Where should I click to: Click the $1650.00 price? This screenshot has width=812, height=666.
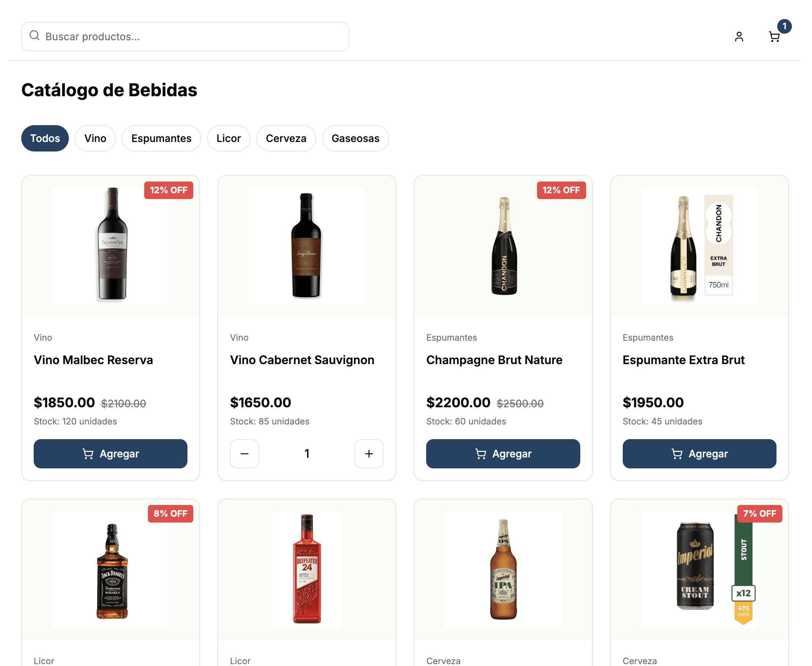pos(260,403)
